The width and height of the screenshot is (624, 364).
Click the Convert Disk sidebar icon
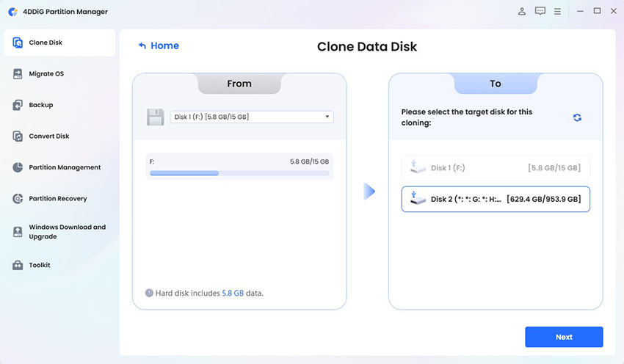pos(18,136)
